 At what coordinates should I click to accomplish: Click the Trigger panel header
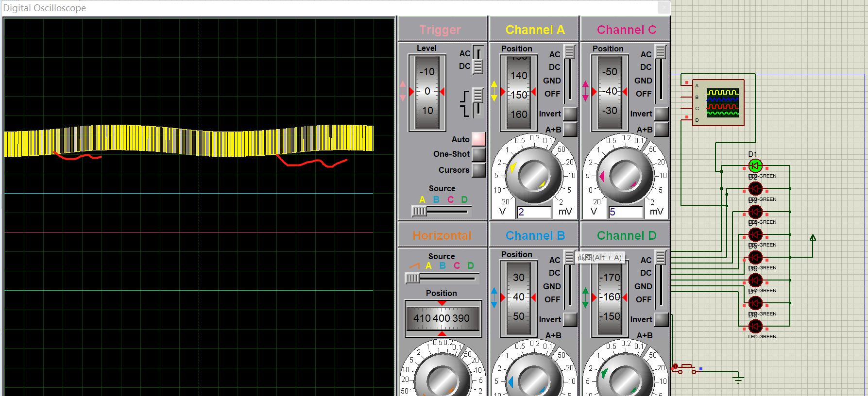click(442, 30)
